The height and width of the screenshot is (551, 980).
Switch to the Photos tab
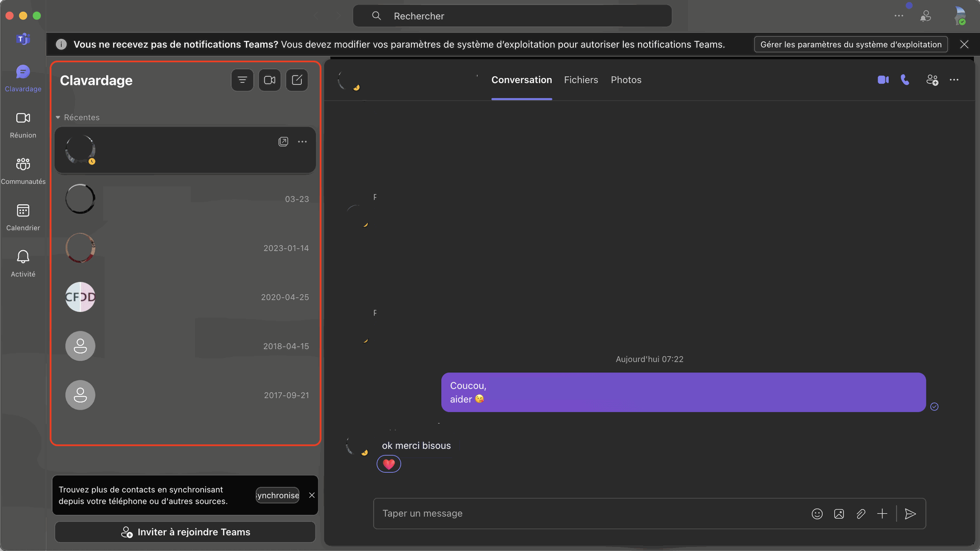pyautogui.click(x=626, y=80)
